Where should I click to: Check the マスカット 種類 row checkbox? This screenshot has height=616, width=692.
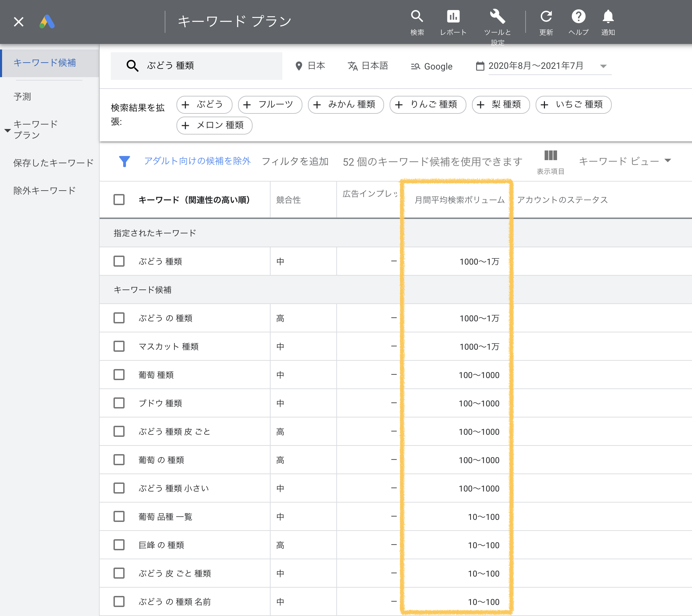pos(119,346)
